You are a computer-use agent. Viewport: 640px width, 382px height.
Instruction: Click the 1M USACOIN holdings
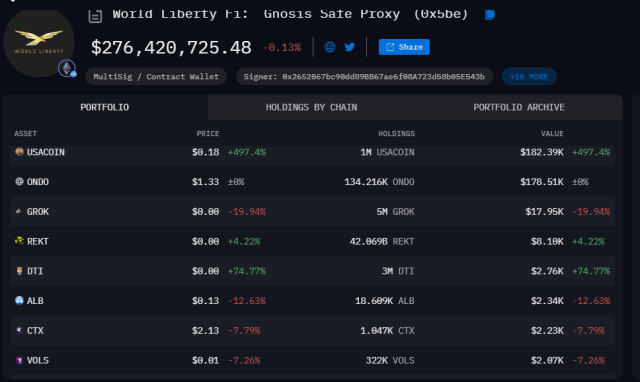(387, 152)
